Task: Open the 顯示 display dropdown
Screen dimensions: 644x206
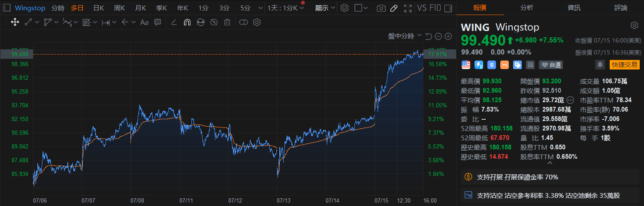Action: [325, 8]
